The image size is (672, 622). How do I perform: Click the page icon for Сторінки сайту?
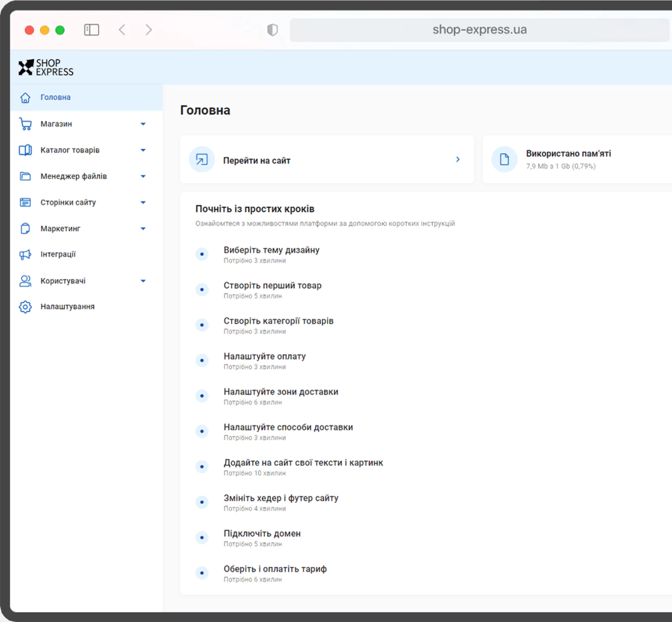(25, 202)
